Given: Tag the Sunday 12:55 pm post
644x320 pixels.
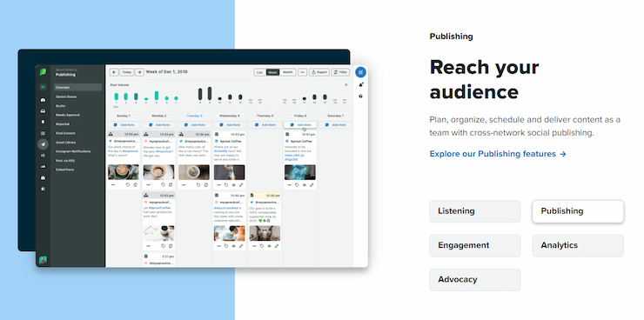Looking at the screenshot, I should (128, 185).
